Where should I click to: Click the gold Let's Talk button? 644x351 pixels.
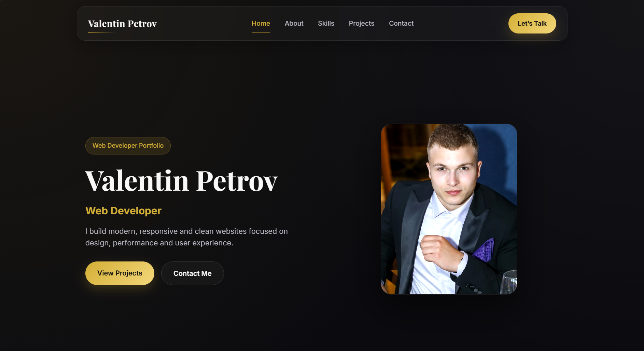coord(532,23)
